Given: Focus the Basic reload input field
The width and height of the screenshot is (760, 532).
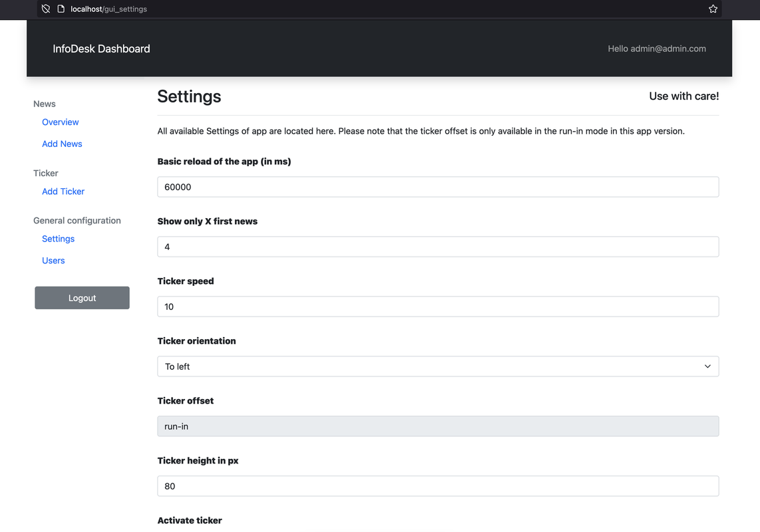Looking at the screenshot, I should pos(437,187).
